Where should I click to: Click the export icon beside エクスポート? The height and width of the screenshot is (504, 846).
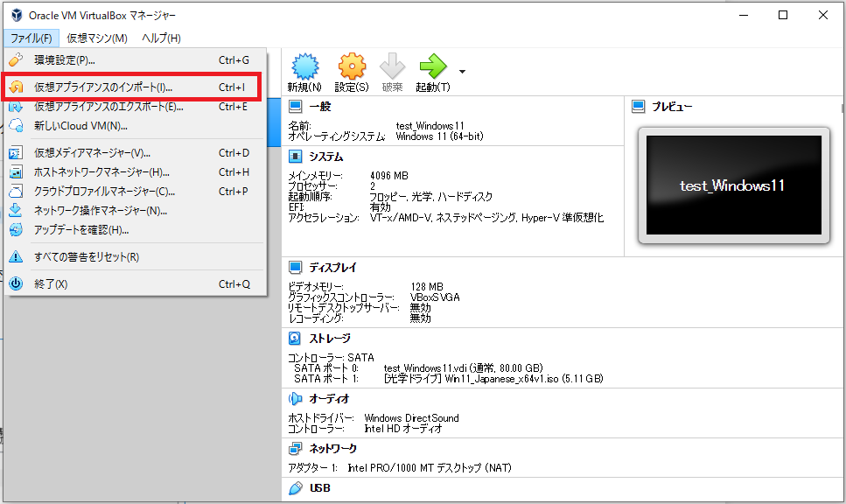[x=17, y=107]
